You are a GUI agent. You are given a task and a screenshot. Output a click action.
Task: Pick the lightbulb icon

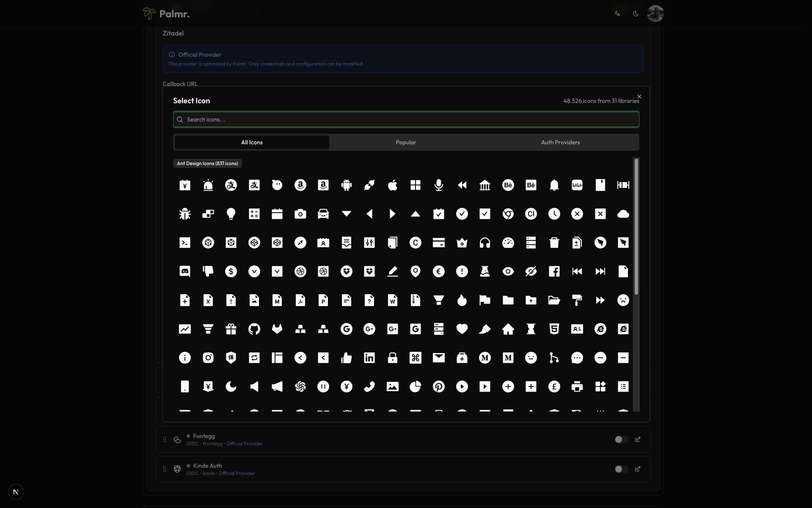[231, 214]
